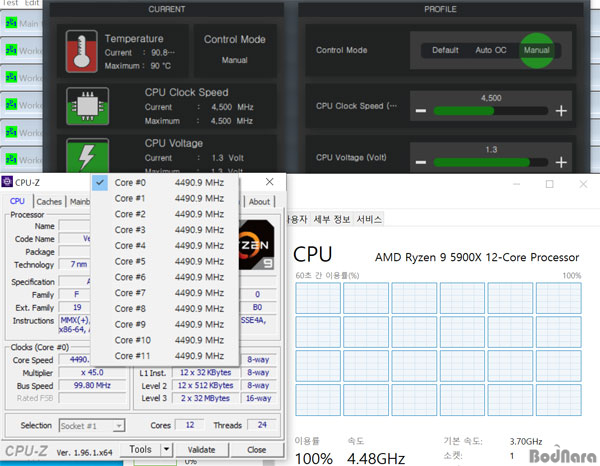Viewport: 600px width, 466px height.
Task: Click the green Main test icon
Action: click(11, 23)
